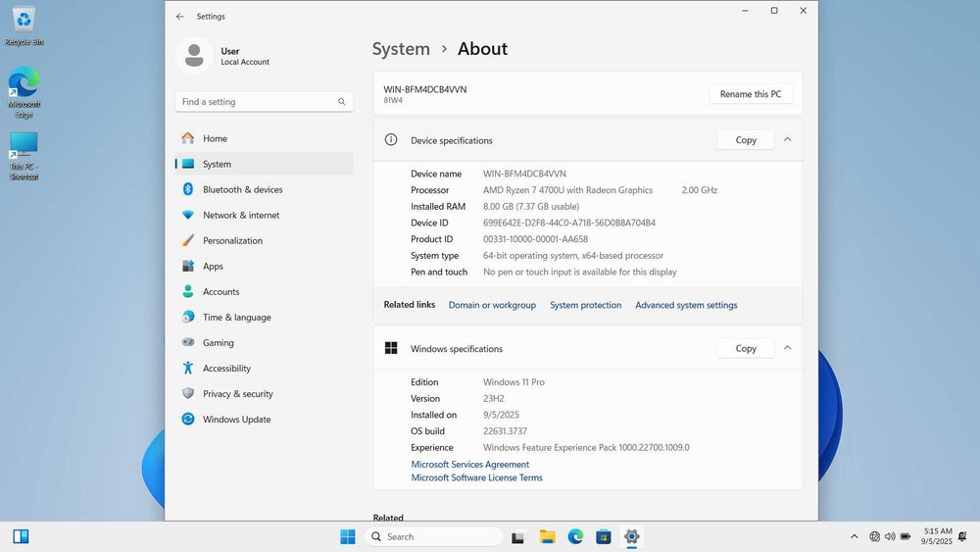Open Task View in the taskbar
The image size is (980, 552).
coord(517,536)
